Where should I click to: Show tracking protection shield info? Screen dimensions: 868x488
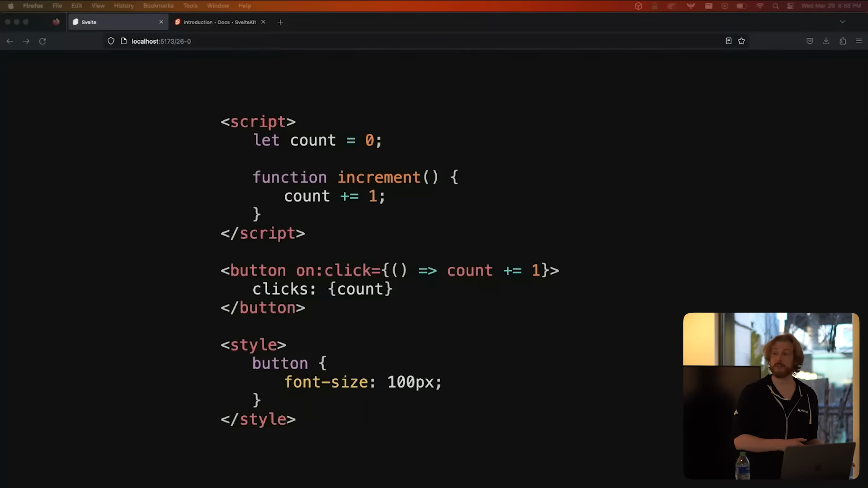[x=111, y=41]
